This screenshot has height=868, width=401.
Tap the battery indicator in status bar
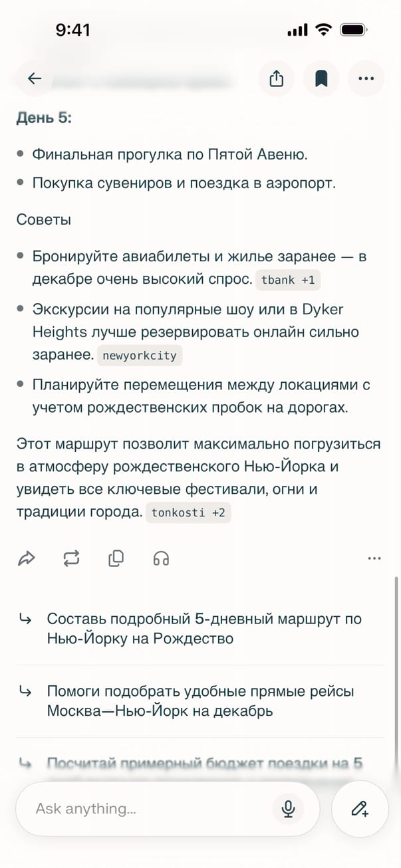coord(353,30)
